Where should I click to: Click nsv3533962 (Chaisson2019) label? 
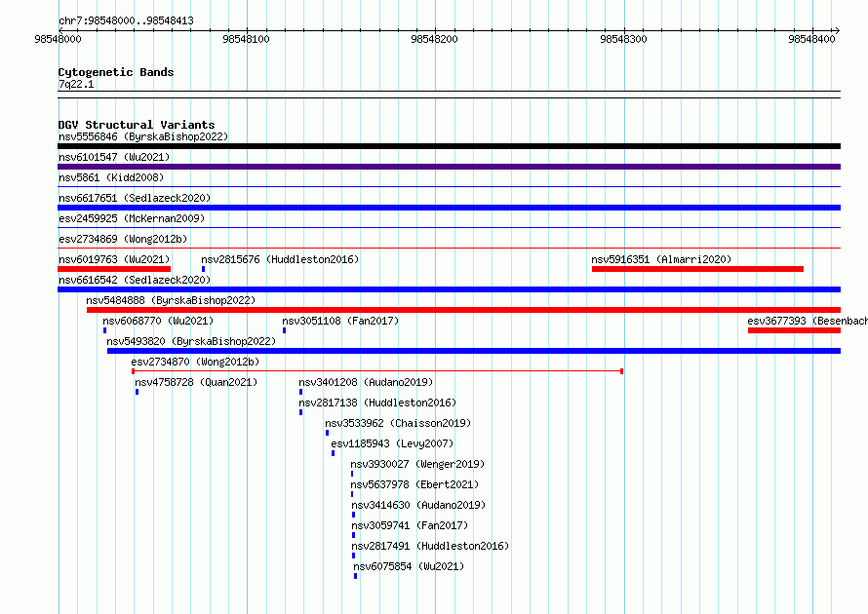[398, 423]
